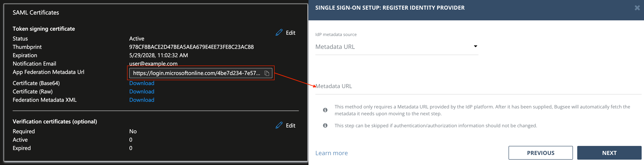Click the pencil icon for Token signing certificate

279,33
